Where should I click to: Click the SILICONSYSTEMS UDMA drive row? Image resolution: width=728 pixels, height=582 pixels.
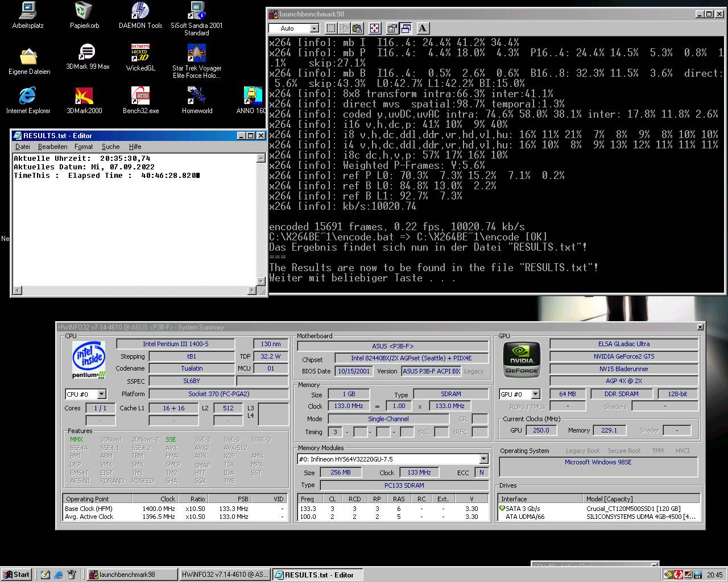[599, 517]
